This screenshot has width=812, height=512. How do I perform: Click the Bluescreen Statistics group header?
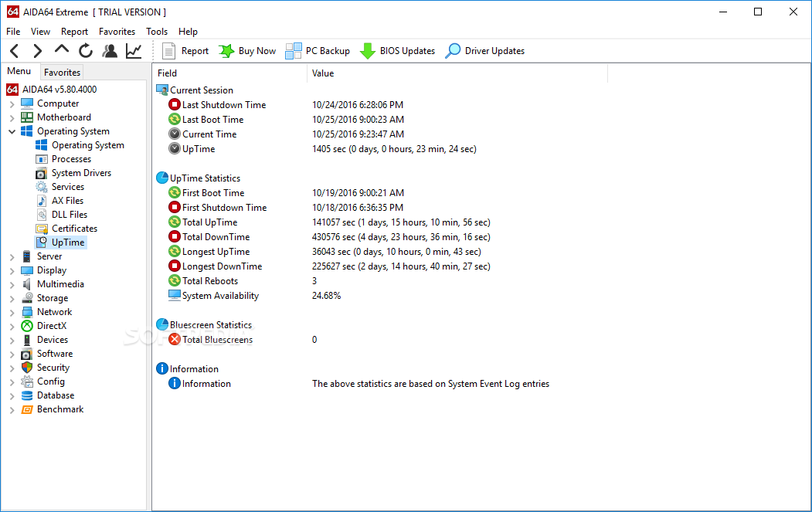[204, 325]
